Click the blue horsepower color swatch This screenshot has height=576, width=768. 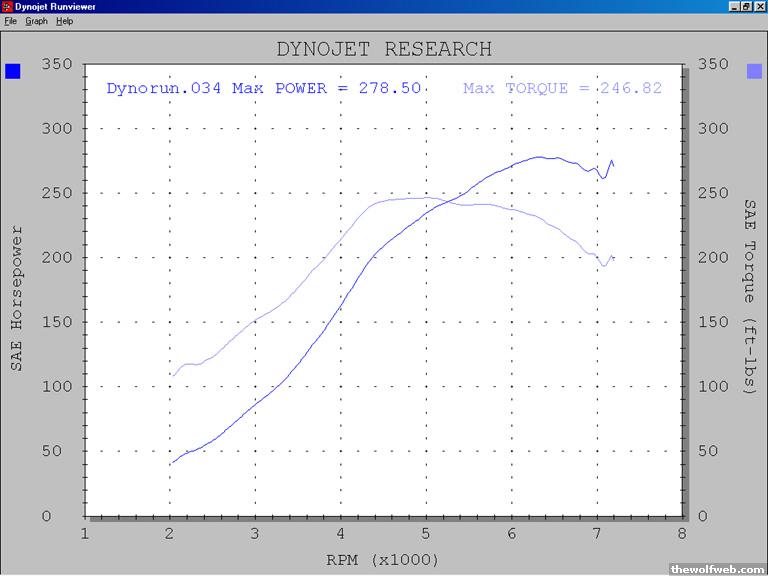pos(13,71)
